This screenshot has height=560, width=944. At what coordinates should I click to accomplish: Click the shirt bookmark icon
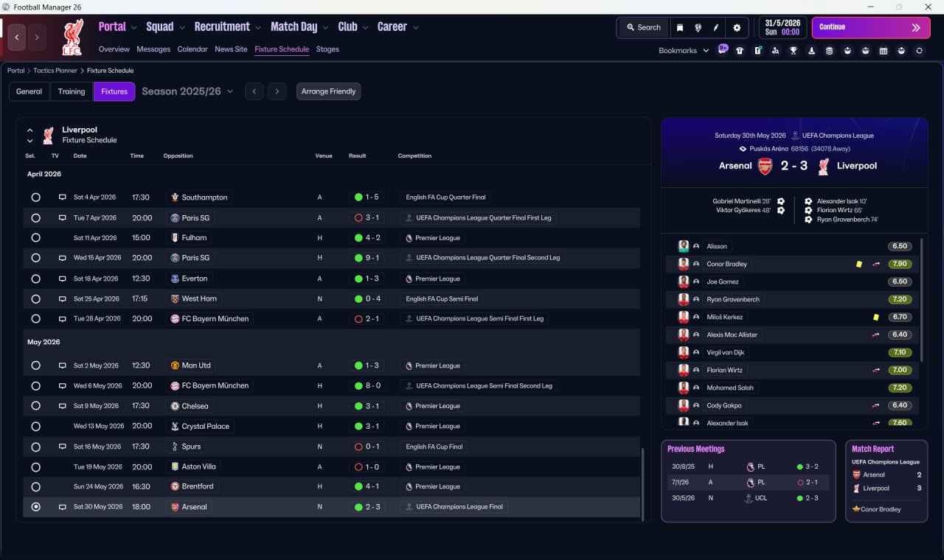[x=740, y=51]
